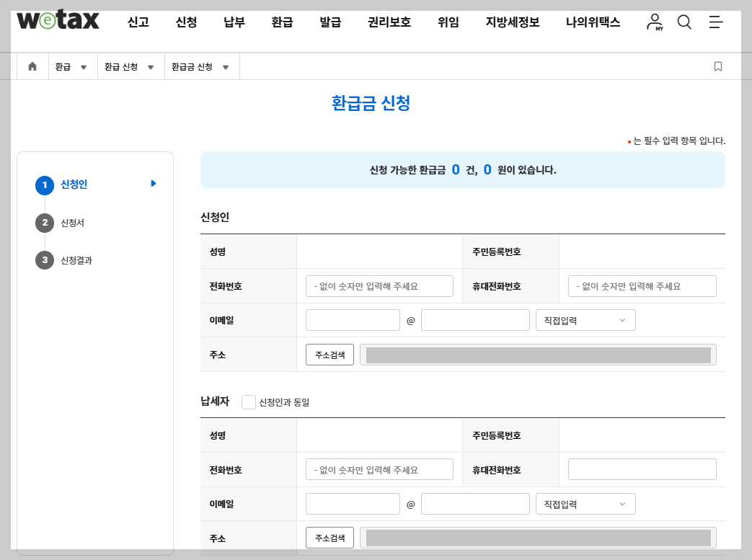Open the hamburger menu icon
752x560 pixels.
point(716,22)
